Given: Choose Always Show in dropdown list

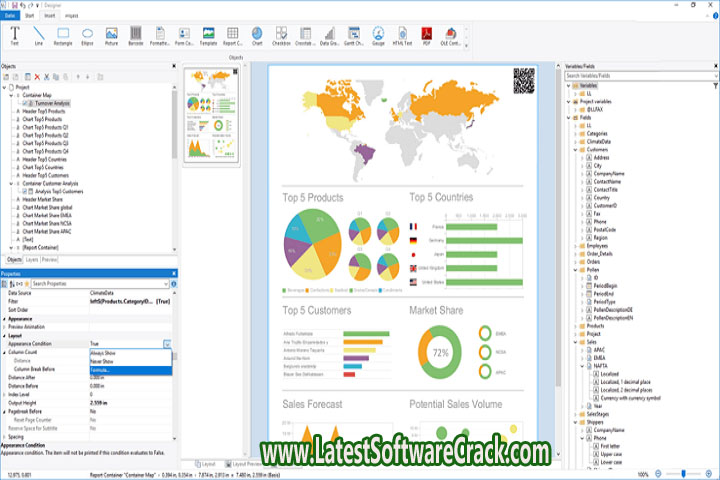Looking at the screenshot, I should click(x=130, y=353).
